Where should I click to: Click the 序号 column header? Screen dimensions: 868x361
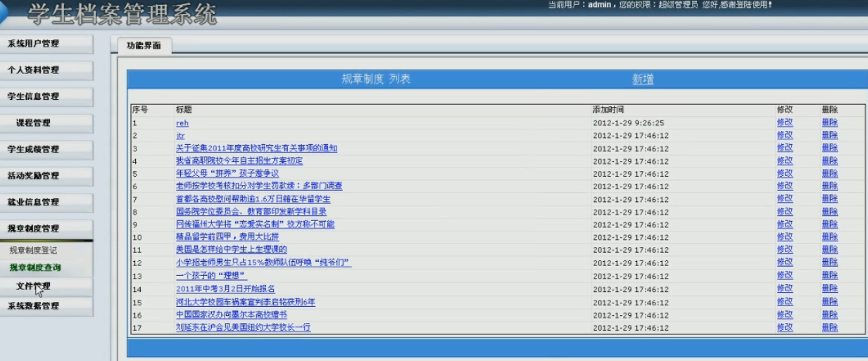pyautogui.click(x=139, y=110)
